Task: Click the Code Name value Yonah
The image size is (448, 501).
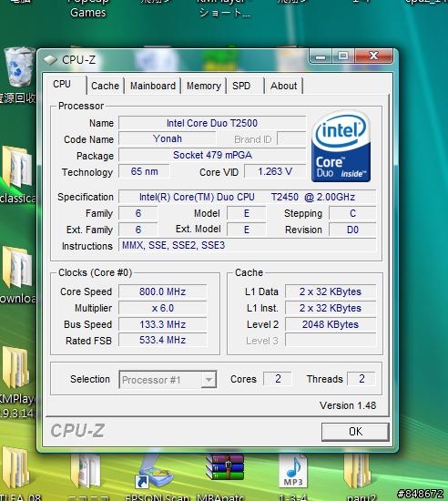Action: pos(168,138)
